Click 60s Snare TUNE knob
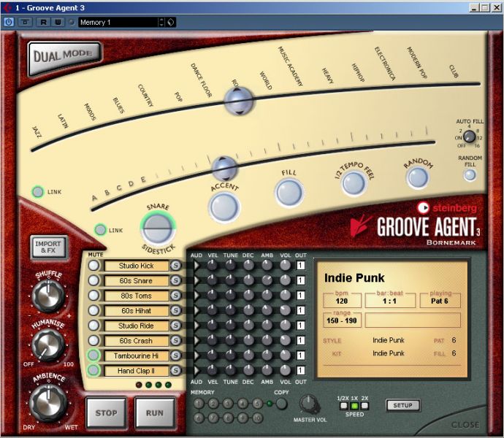This screenshot has height=438, width=504. coord(230,280)
